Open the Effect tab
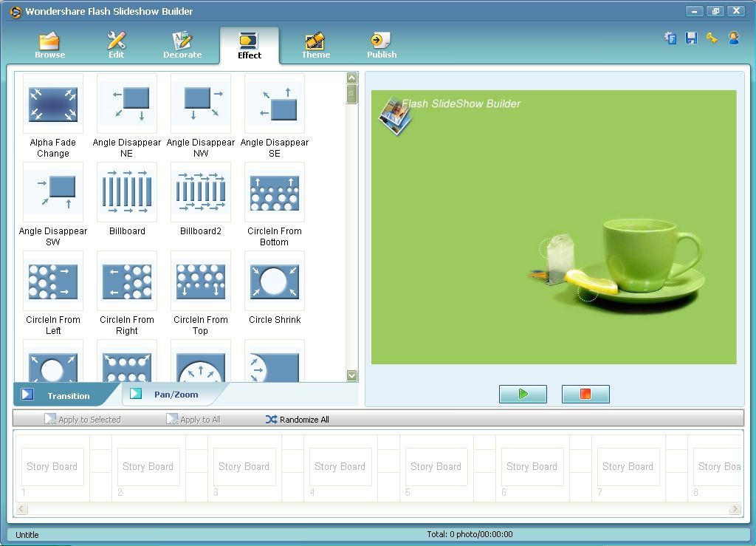Screen dimensions: 756x546 250,46
